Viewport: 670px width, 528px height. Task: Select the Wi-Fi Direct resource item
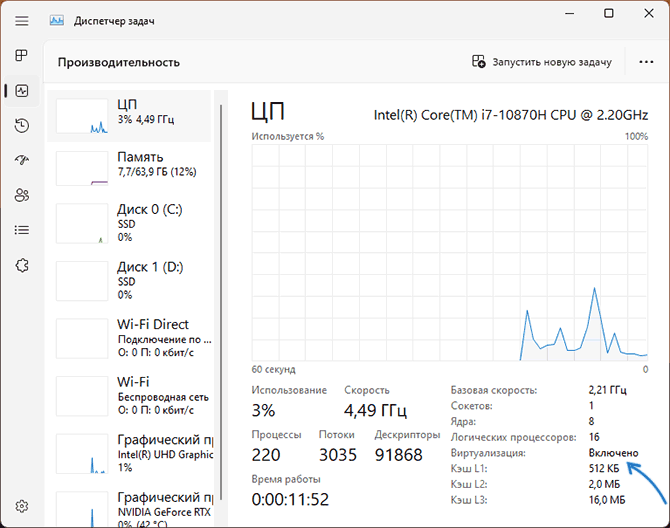pos(129,338)
